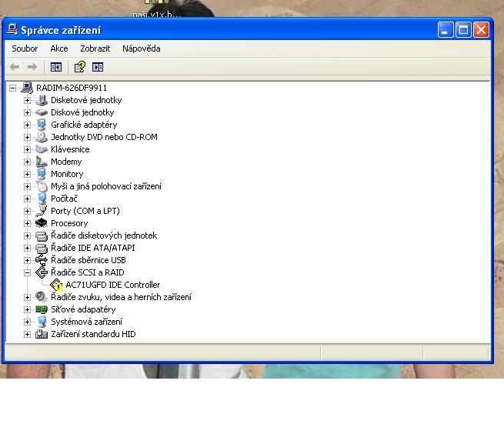The image size is (504, 444).
Task: Maximize the Správce zařízení window
Action: coord(463,30)
